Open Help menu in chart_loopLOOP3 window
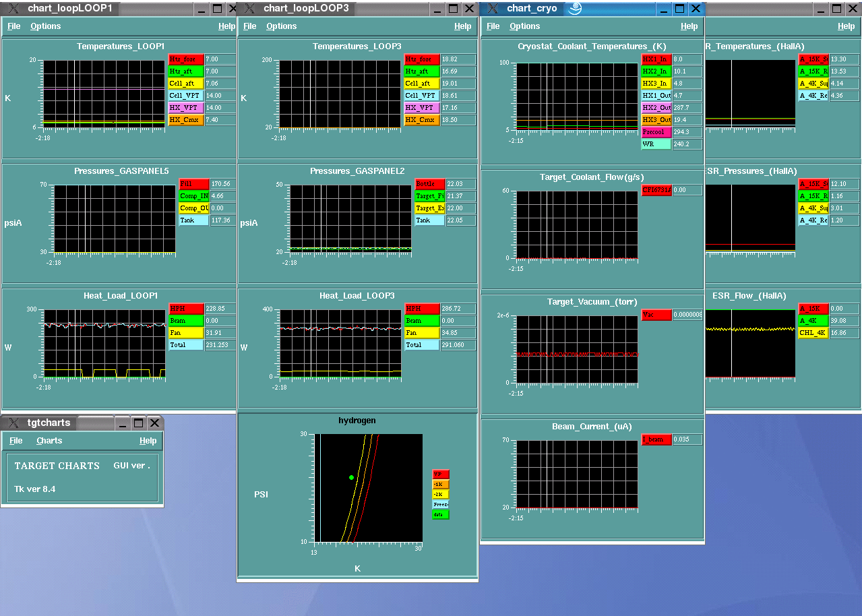This screenshot has width=862, height=616. (463, 26)
